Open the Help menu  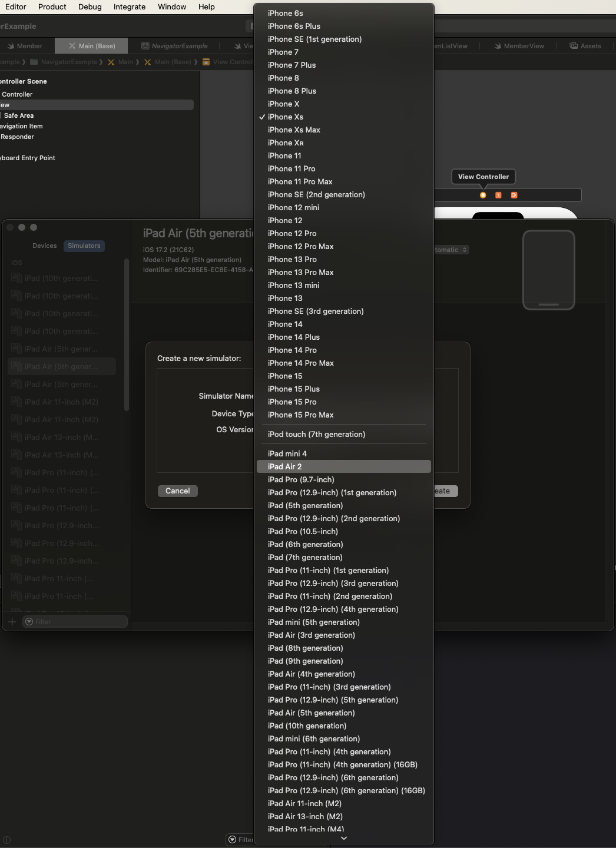point(206,6)
